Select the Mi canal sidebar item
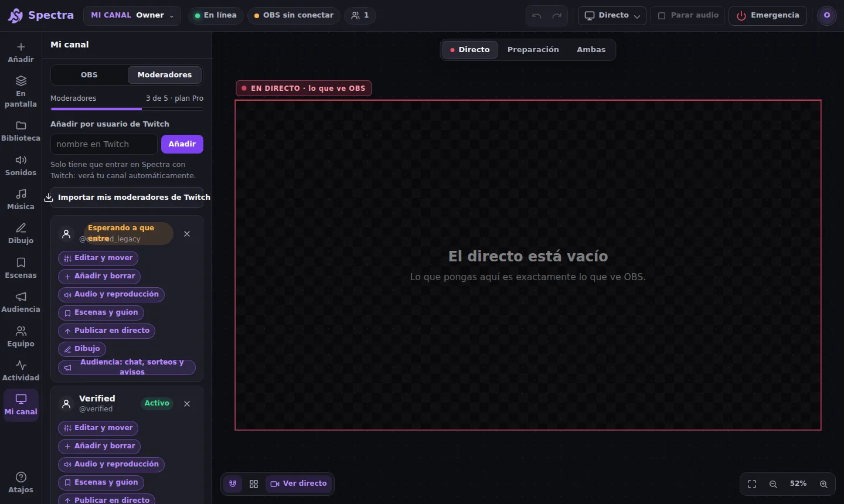 (21, 405)
